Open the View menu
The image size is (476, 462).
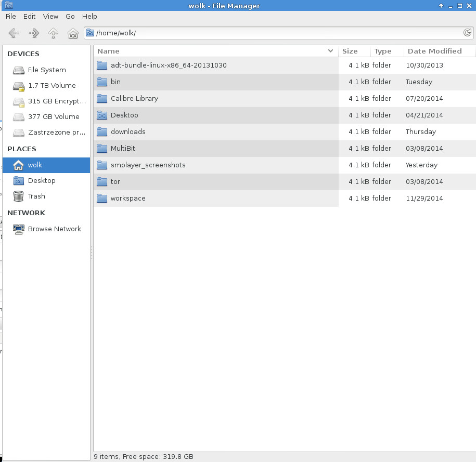(x=50, y=17)
